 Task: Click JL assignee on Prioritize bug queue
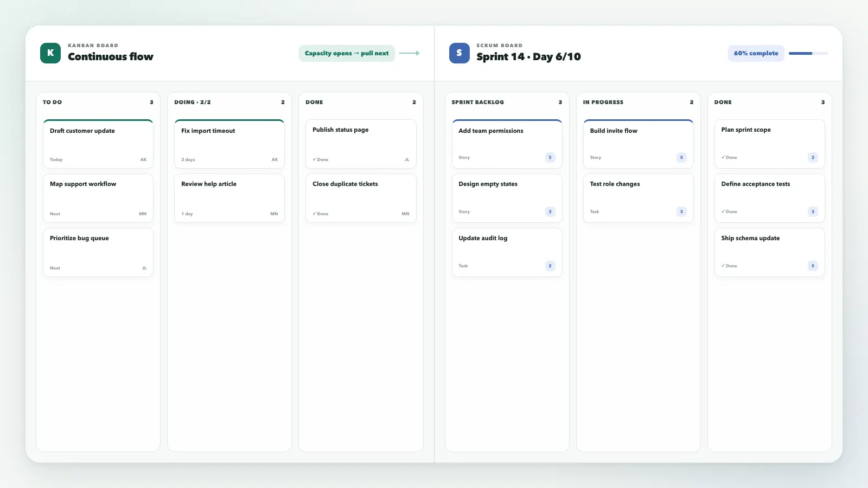point(144,268)
